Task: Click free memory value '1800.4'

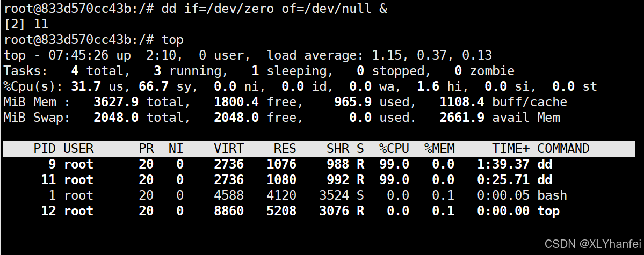Action: 236,102
